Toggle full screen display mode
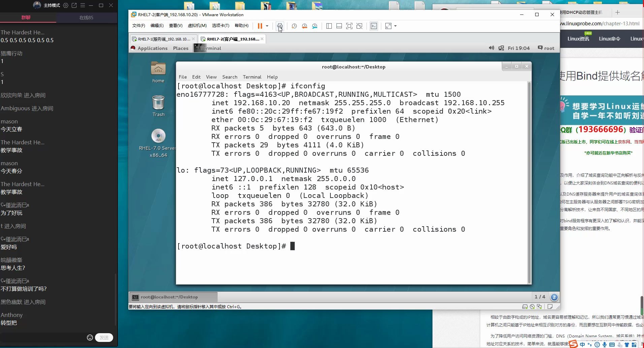The height and width of the screenshot is (348, 644). click(x=388, y=26)
